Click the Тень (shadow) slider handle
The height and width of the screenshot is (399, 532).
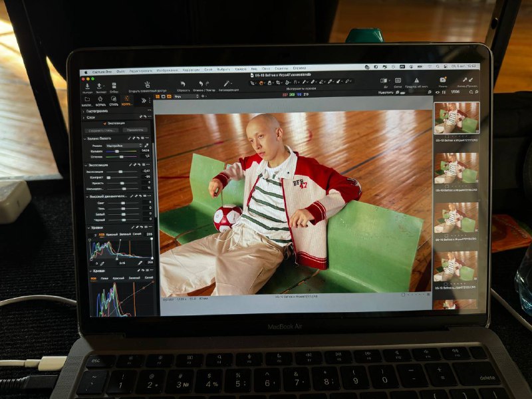tap(123, 209)
